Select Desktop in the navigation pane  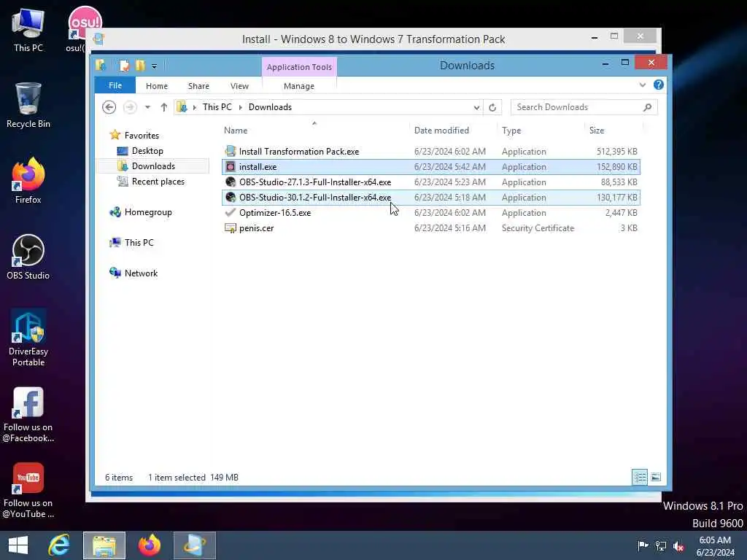(x=147, y=150)
